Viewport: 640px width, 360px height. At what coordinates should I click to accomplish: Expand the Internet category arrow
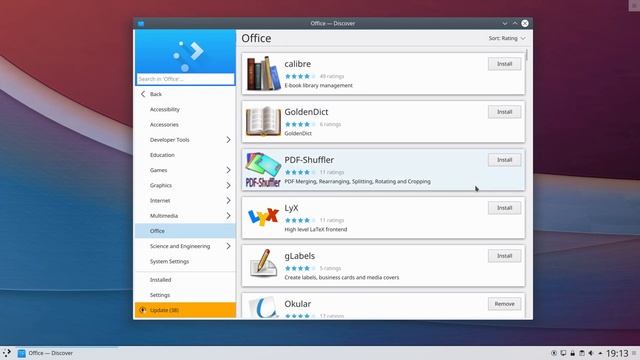228,200
